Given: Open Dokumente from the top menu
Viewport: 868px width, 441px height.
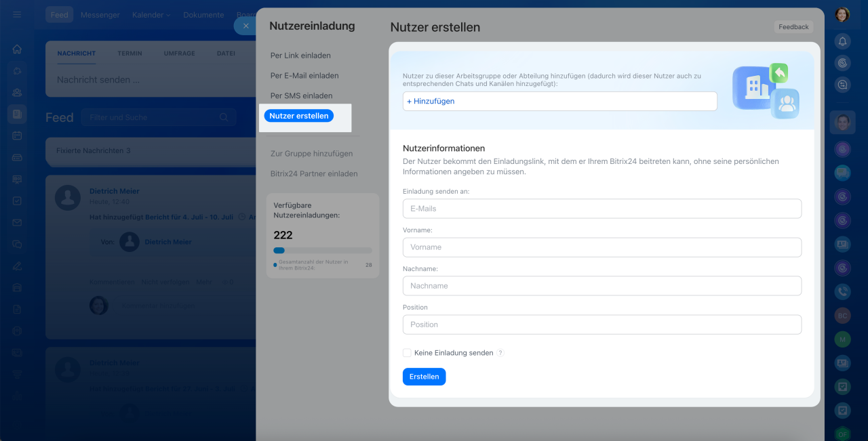Looking at the screenshot, I should [x=203, y=15].
